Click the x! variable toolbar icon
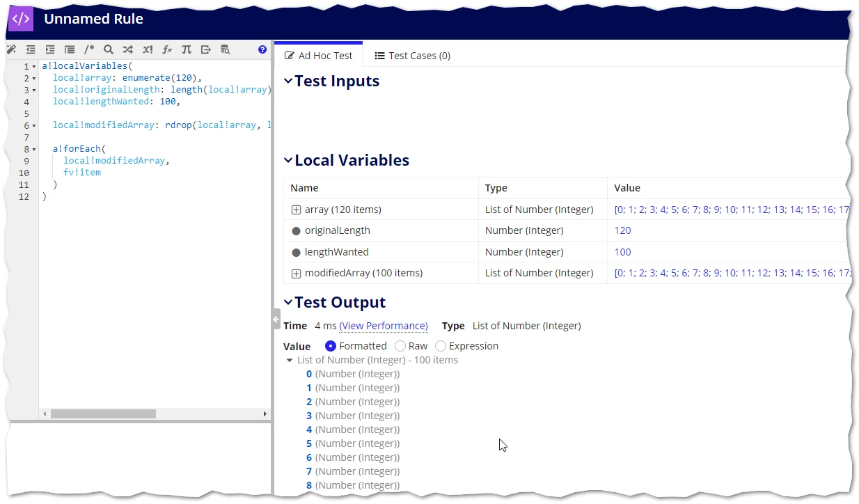This screenshot has width=859, height=504. pos(148,49)
